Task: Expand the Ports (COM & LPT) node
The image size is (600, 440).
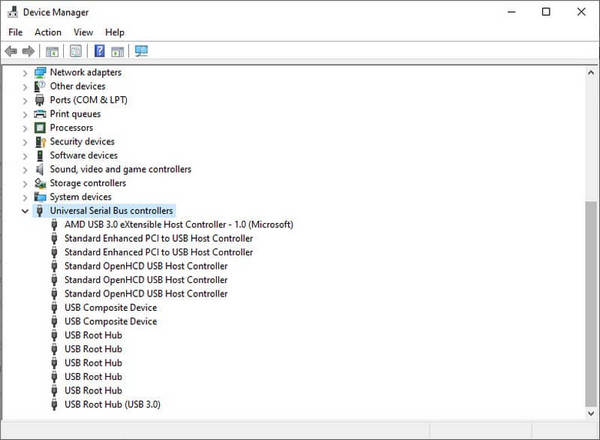Action: click(x=25, y=100)
